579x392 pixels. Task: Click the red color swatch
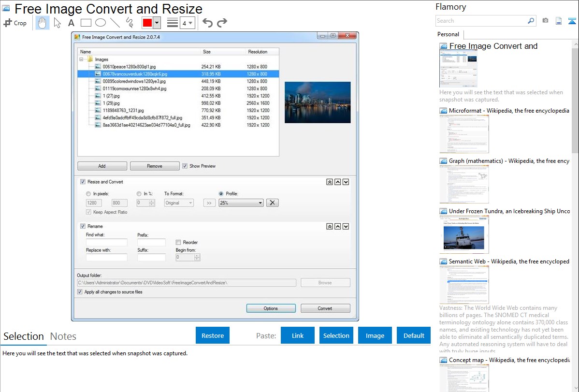point(147,23)
